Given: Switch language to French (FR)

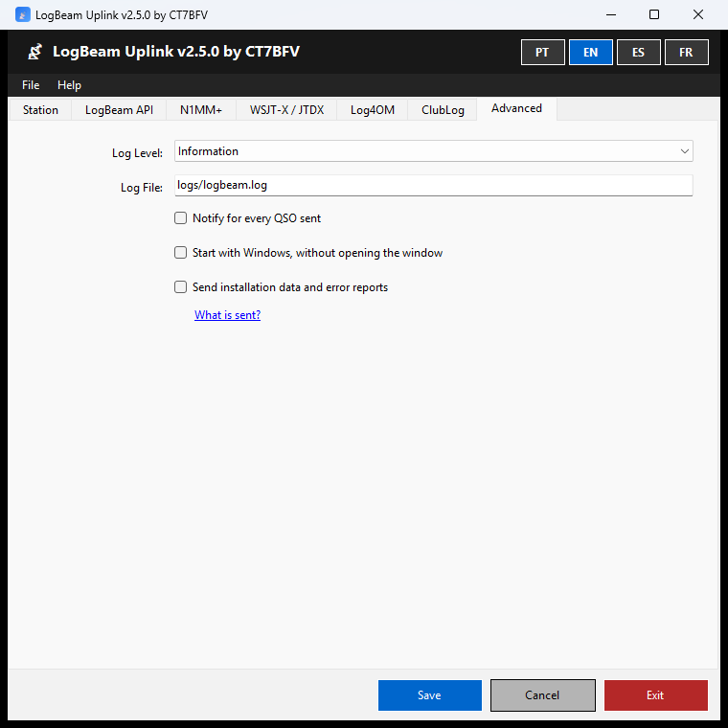Looking at the screenshot, I should [x=686, y=52].
